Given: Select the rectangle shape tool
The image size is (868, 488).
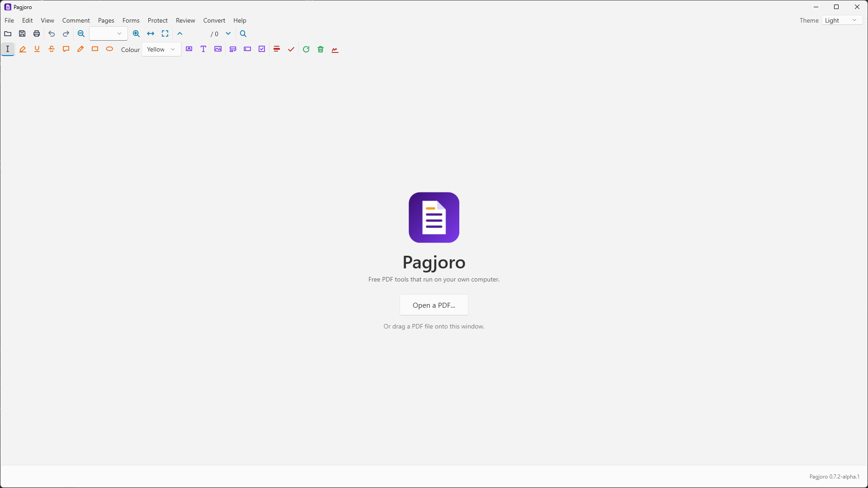Looking at the screenshot, I should coord(95,49).
